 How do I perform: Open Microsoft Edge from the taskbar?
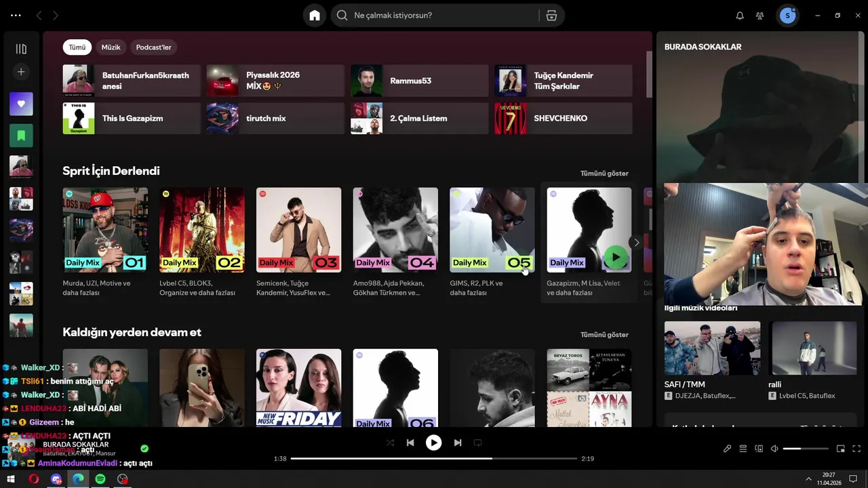tap(78, 479)
